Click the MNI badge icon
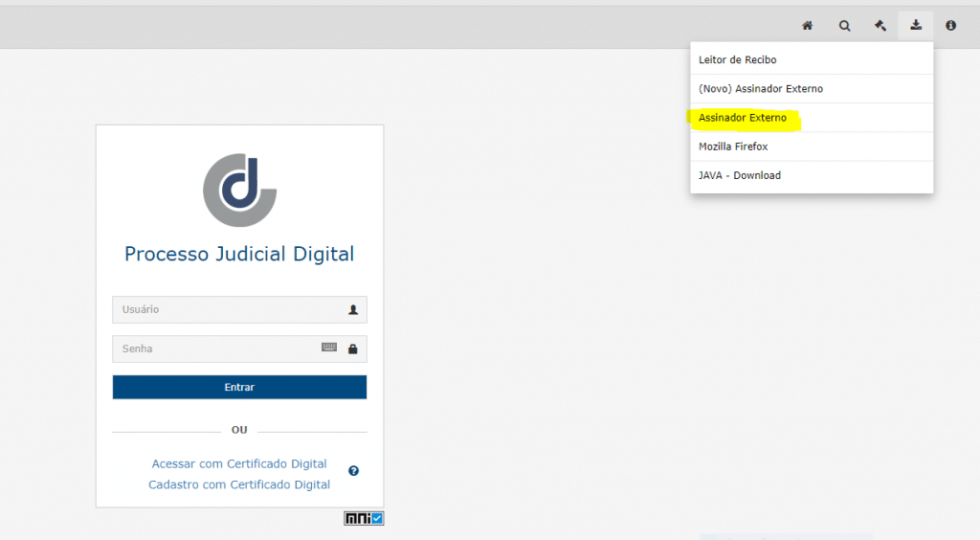 pyautogui.click(x=364, y=518)
